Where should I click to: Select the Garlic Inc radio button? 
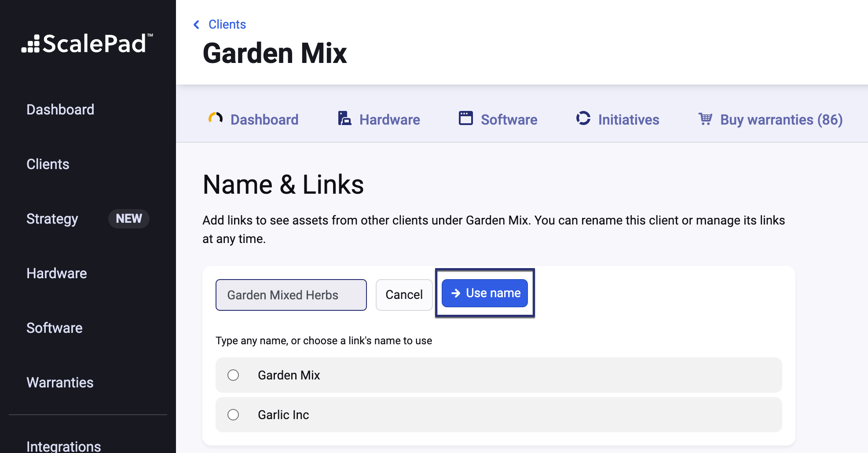tap(233, 415)
